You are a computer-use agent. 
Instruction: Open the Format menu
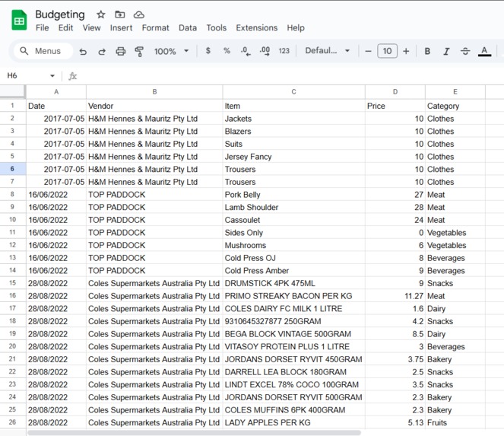(x=155, y=28)
